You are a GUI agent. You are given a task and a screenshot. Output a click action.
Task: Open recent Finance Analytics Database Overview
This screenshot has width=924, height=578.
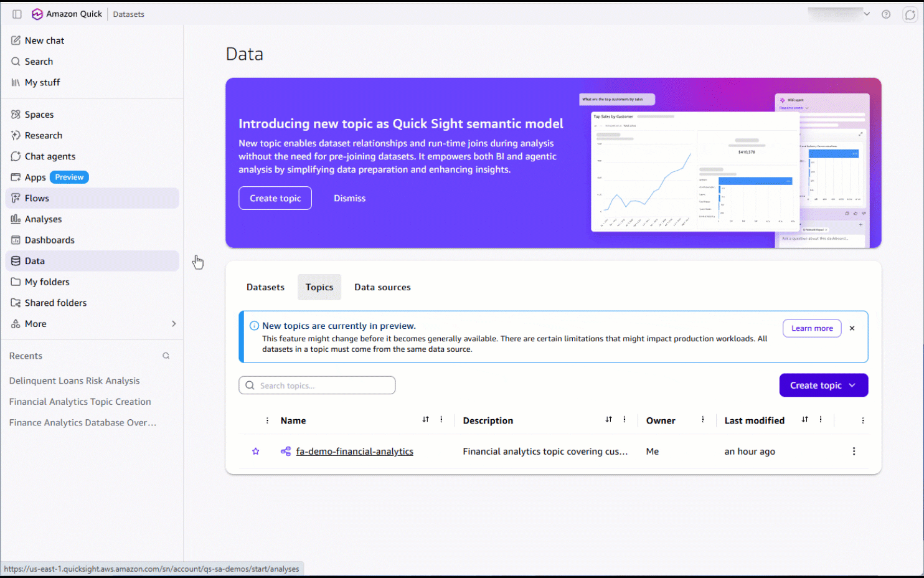(x=83, y=422)
